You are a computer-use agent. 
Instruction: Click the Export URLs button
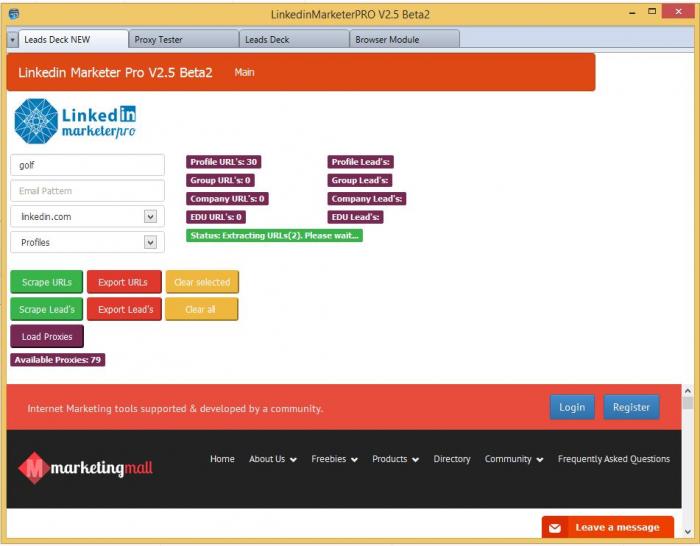(x=124, y=282)
